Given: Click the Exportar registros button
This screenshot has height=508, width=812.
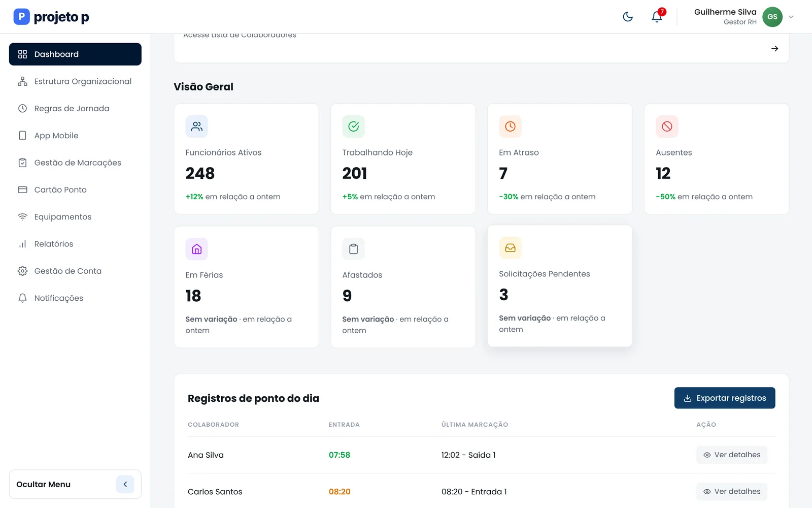Looking at the screenshot, I should click(x=725, y=398).
